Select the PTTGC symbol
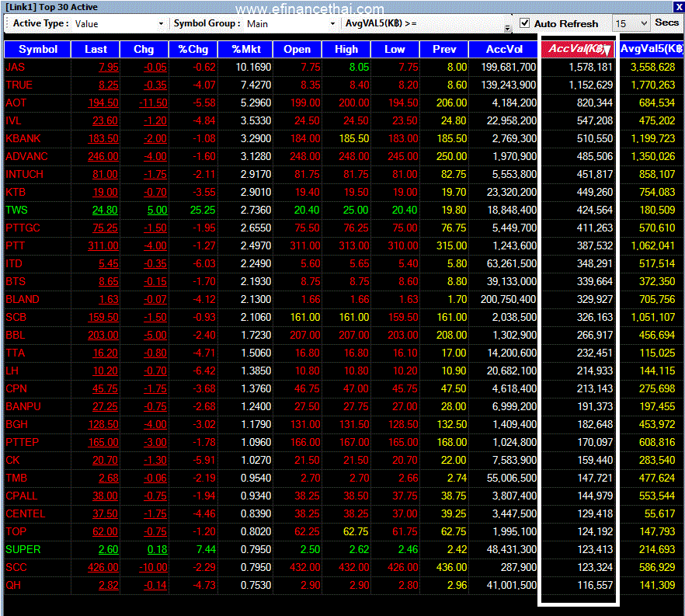 coord(23,228)
